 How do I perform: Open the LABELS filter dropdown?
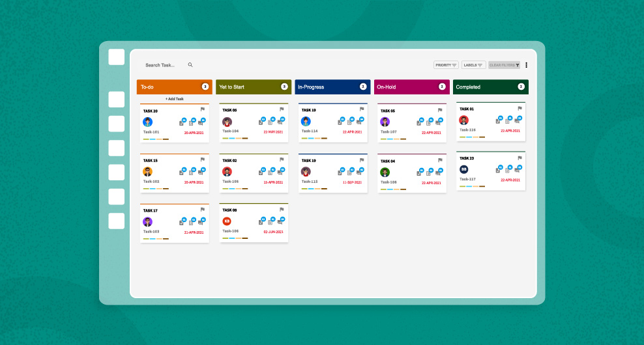click(473, 65)
